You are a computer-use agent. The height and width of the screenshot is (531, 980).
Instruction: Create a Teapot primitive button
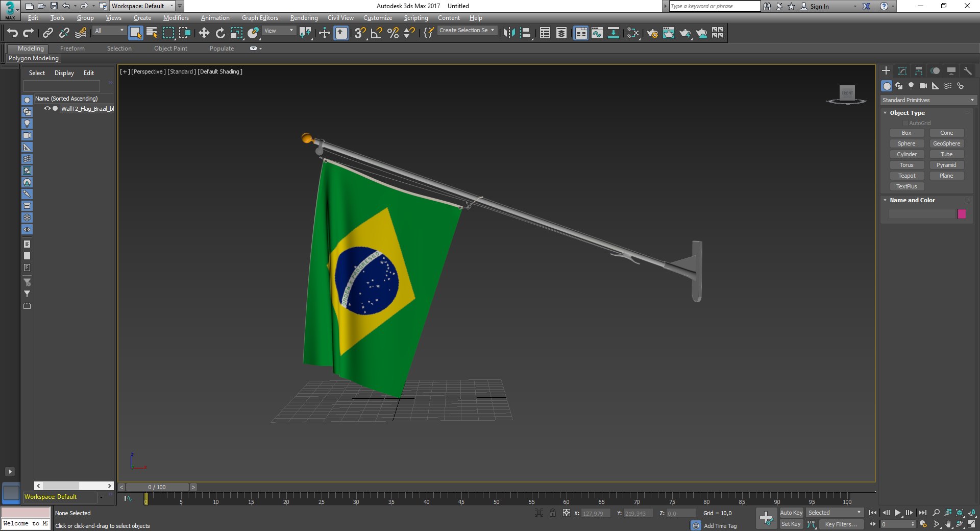coord(907,176)
